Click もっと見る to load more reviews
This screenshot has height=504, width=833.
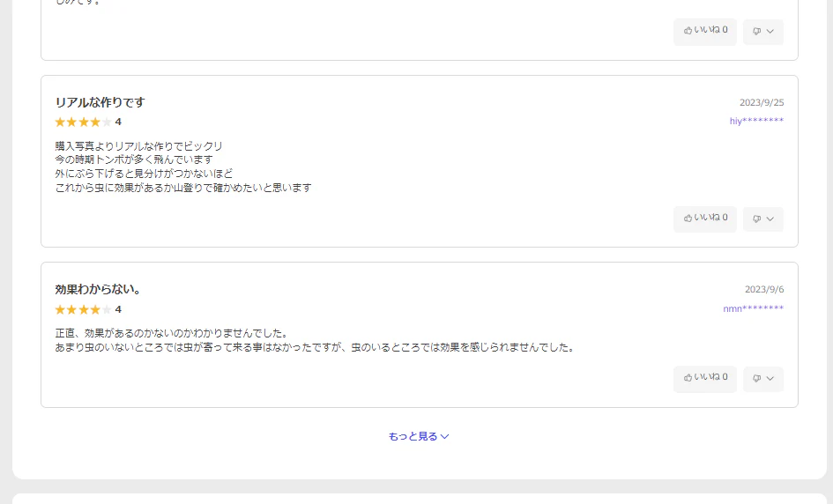click(419, 436)
